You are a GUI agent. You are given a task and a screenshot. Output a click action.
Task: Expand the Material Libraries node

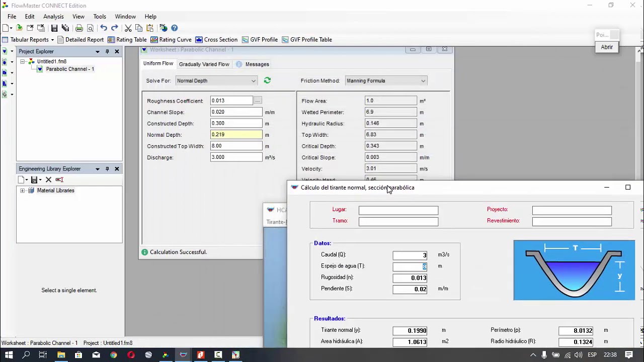click(22, 191)
